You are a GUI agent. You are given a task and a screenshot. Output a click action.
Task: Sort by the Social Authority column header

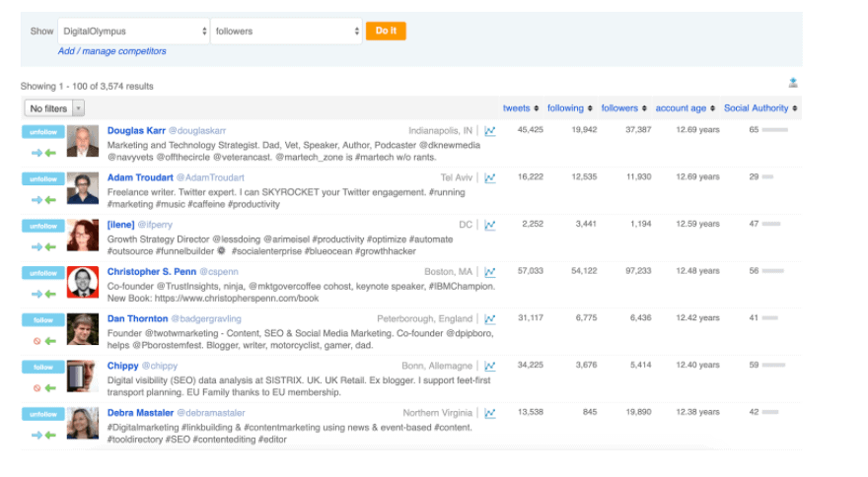pyautogui.click(x=759, y=108)
